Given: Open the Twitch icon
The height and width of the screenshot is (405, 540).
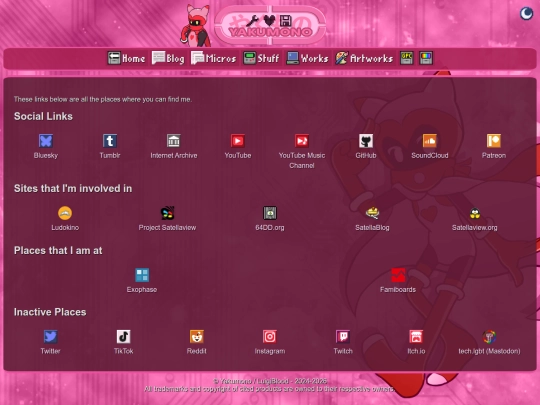Looking at the screenshot, I should pyautogui.click(x=343, y=336).
